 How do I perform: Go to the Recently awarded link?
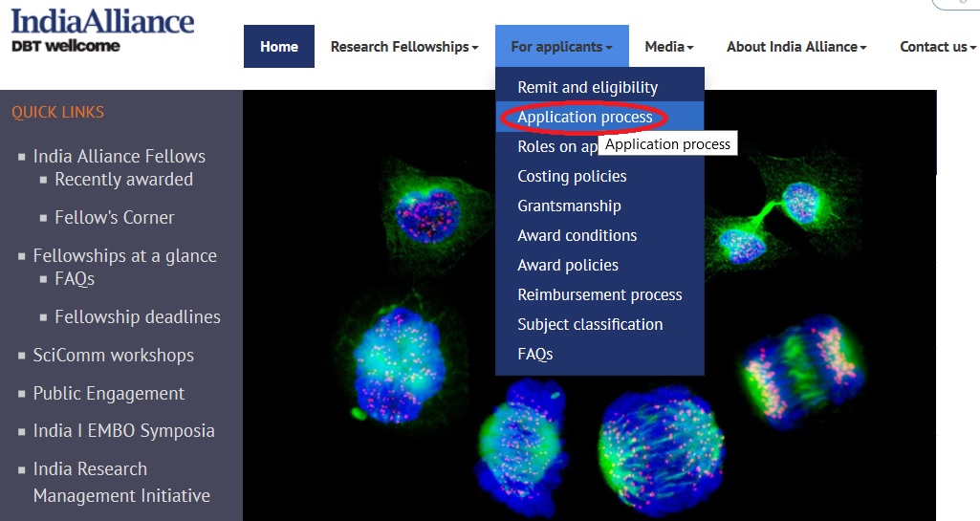[123, 180]
